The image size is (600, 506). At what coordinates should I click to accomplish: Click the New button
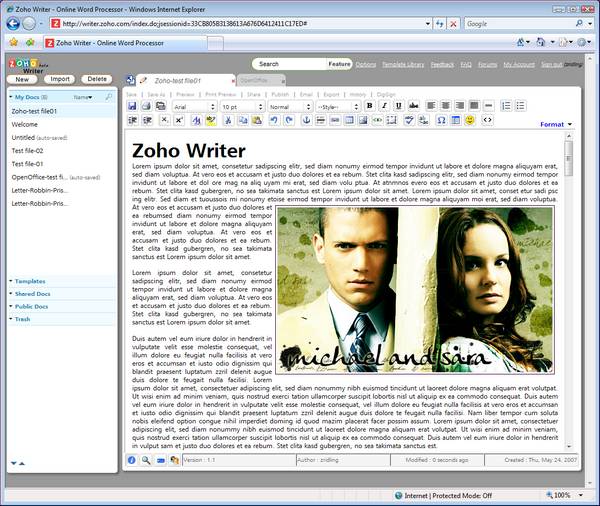pos(22,79)
